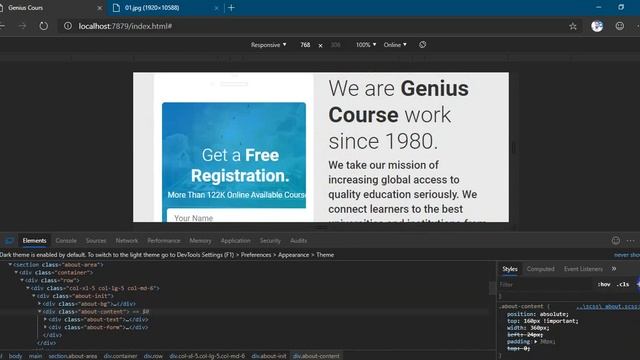
Task: Collapse the div col-xl-5 col-lg-5 col-md-6 node
Action: tap(28, 288)
